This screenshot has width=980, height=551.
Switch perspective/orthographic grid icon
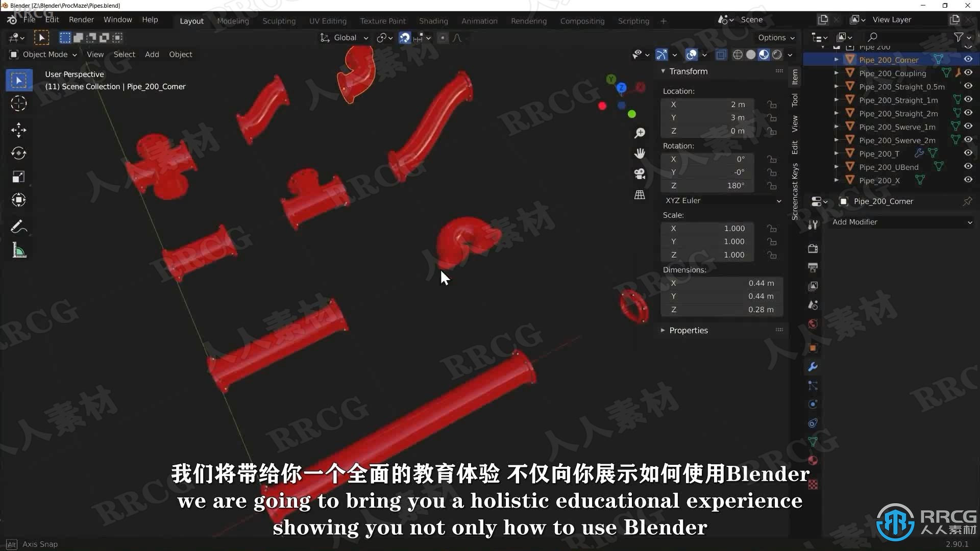pos(640,194)
